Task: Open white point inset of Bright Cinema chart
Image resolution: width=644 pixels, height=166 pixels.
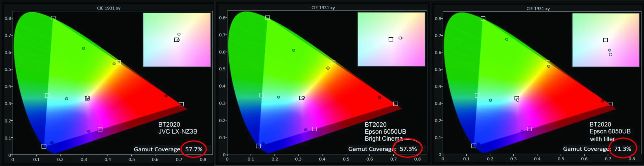Action: click(x=391, y=39)
